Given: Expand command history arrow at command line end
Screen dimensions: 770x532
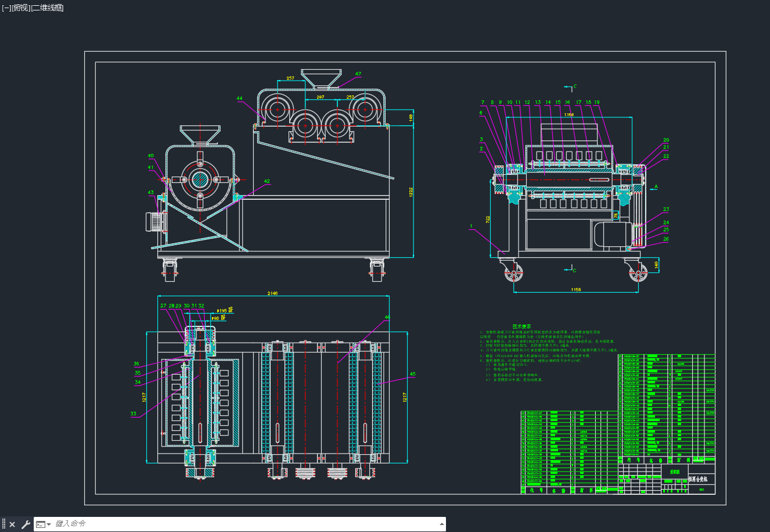Looking at the screenshot, I should 441,524.
